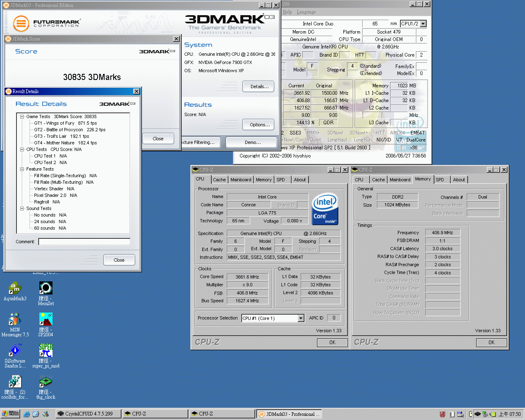Click the Details... button in 3DMark03
The image size is (525, 420).
[x=258, y=87]
